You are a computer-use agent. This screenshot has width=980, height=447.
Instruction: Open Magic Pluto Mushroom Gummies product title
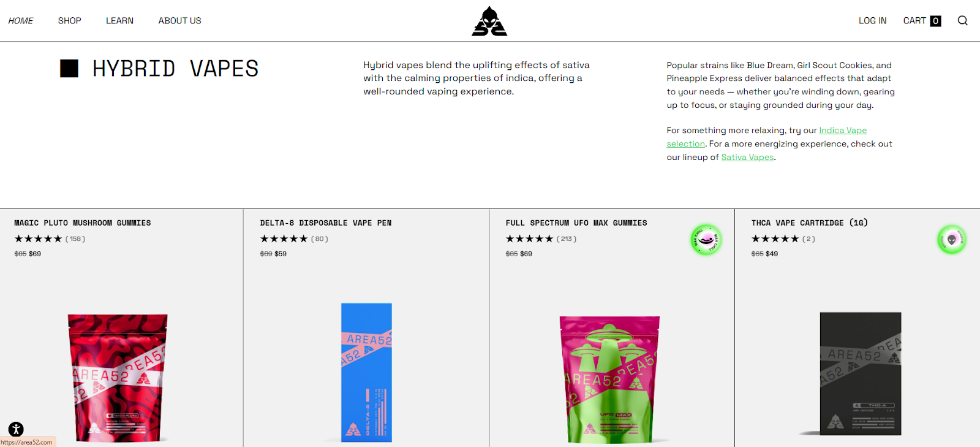83,223
